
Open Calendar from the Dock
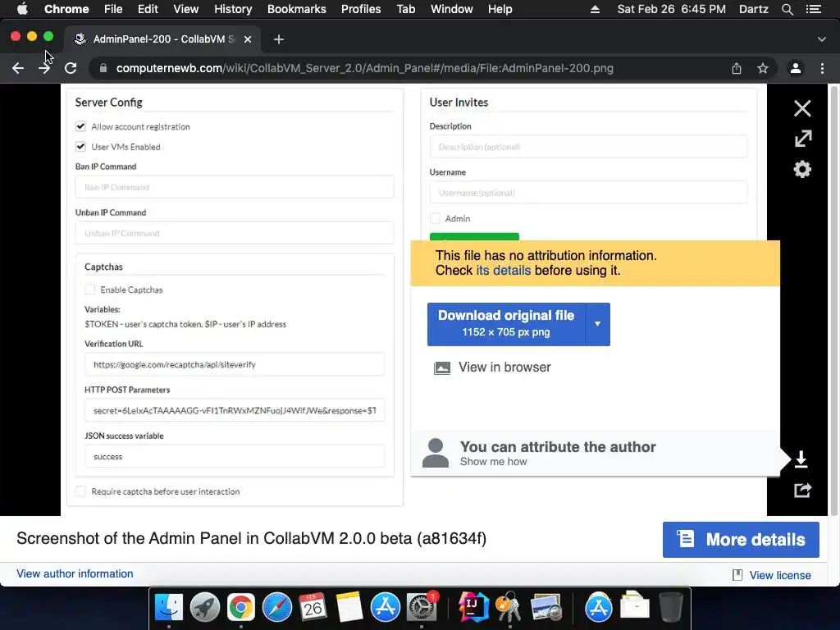pos(313,607)
